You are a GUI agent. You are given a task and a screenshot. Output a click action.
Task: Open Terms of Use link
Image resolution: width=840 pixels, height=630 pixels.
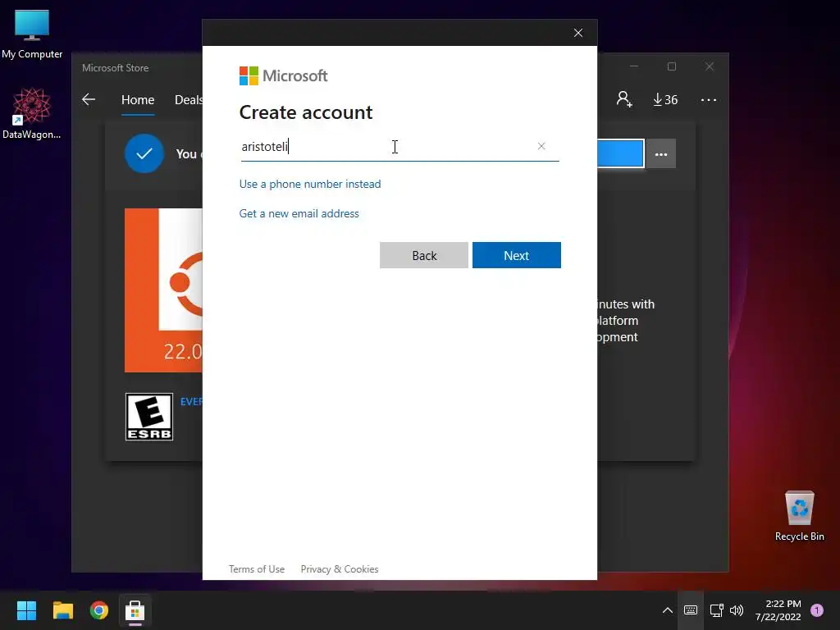pos(257,569)
